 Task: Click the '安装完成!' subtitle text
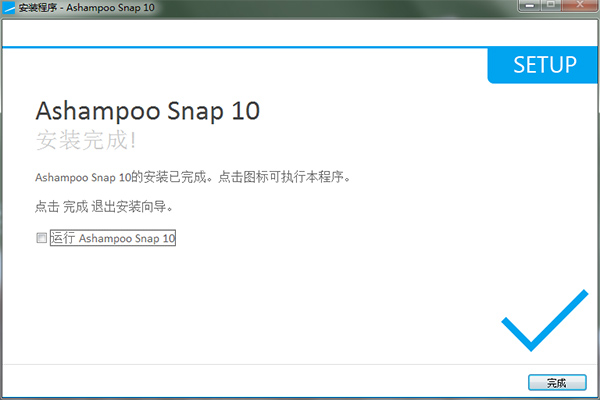(x=86, y=140)
